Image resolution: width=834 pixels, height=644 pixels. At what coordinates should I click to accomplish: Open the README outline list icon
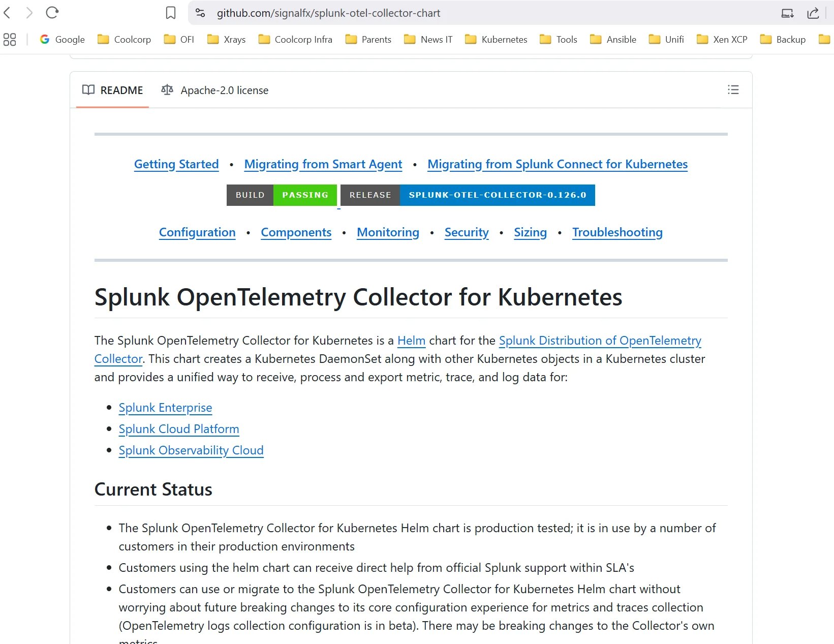point(733,90)
